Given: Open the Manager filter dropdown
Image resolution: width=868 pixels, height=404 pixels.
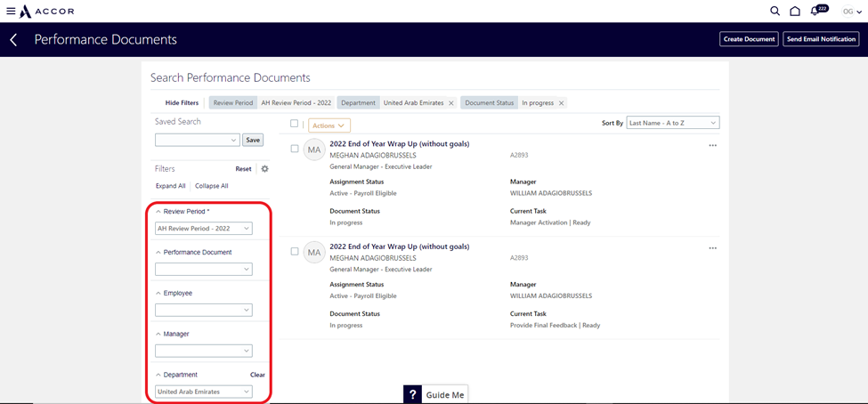Looking at the screenshot, I should pyautogui.click(x=204, y=351).
